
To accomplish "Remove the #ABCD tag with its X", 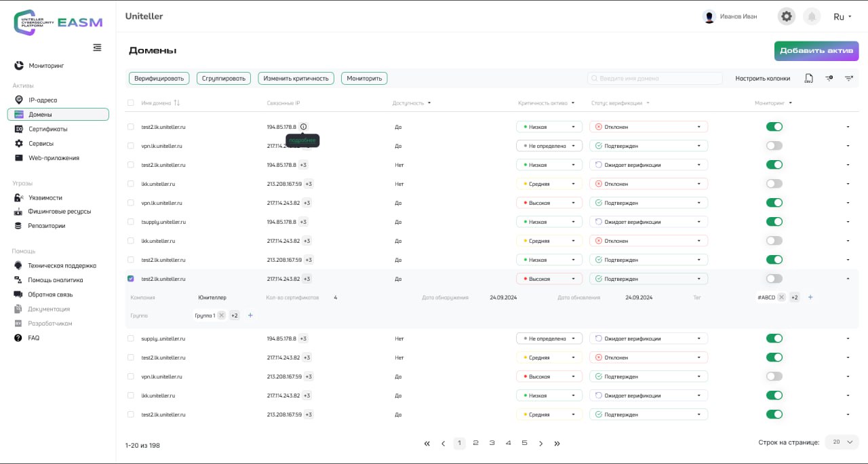I will [x=781, y=297].
